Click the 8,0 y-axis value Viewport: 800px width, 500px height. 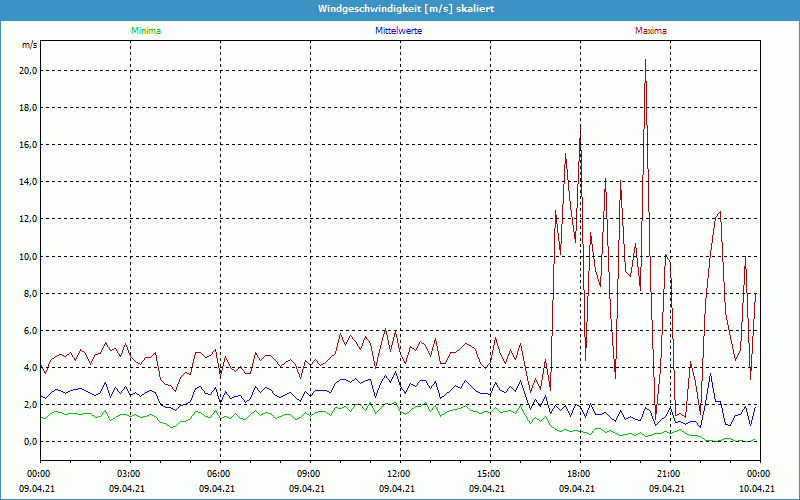(30, 293)
